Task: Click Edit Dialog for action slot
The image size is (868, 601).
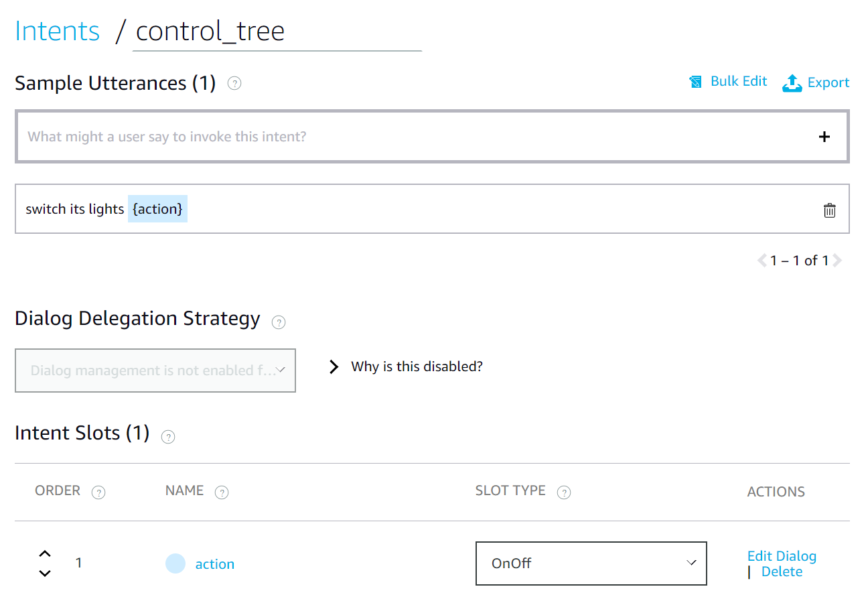Action: tap(782, 556)
